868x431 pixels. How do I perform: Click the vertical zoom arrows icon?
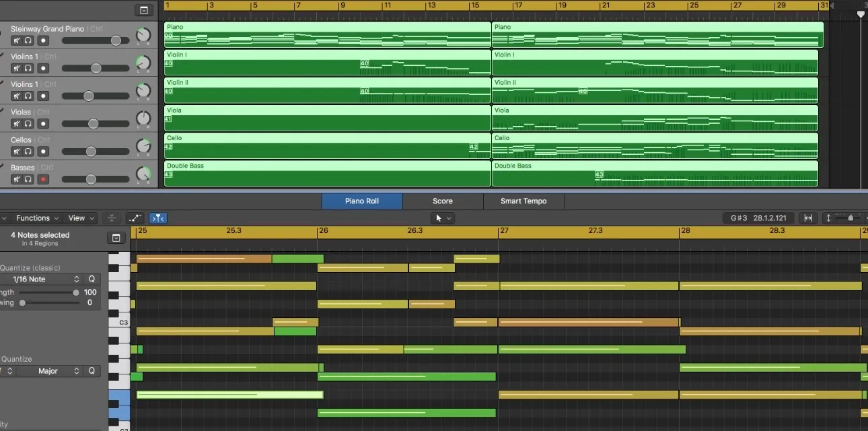tap(828, 218)
